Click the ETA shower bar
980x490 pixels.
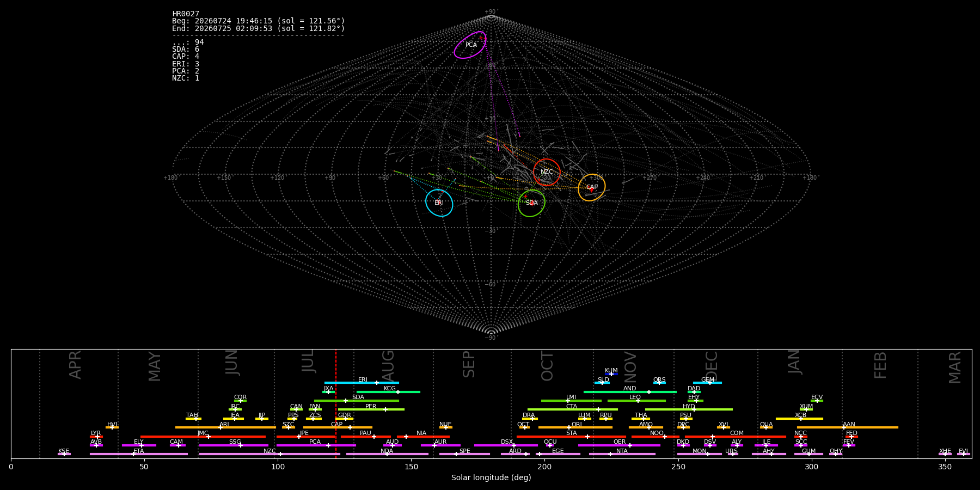(139, 454)
